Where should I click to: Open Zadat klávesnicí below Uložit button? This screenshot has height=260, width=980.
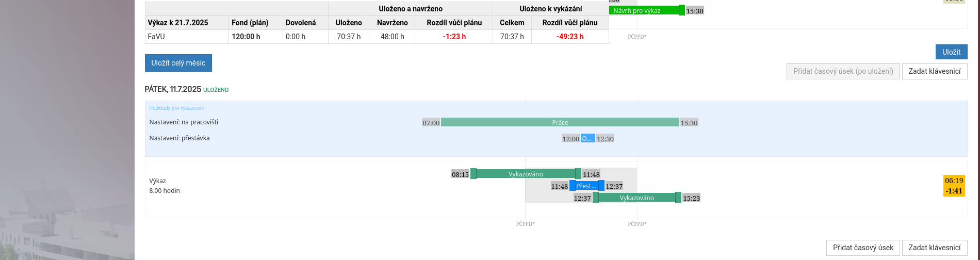[x=934, y=71]
